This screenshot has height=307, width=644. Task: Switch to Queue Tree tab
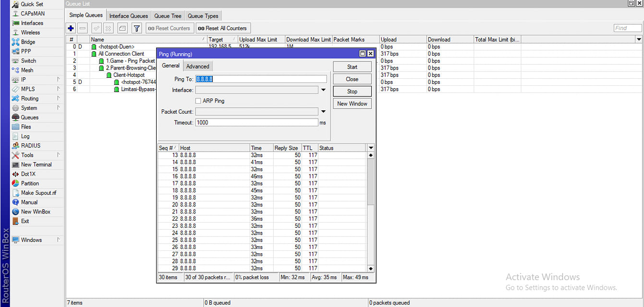(x=168, y=16)
